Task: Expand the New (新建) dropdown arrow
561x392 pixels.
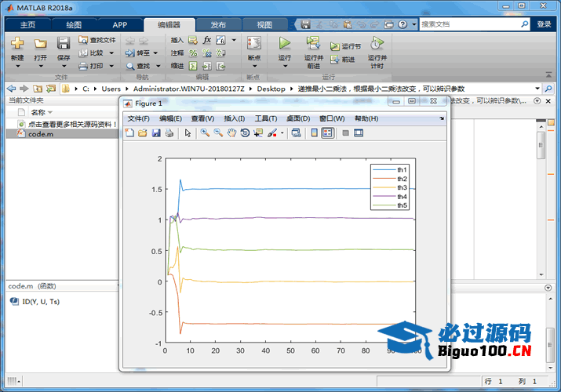Action: coord(17,67)
